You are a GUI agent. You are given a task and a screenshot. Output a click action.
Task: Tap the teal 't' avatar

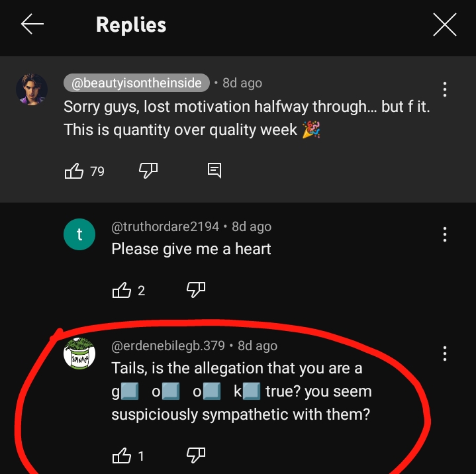tap(79, 234)
